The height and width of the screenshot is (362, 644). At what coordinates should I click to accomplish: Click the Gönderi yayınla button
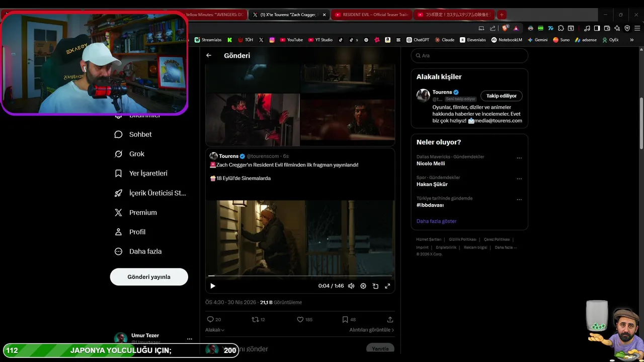pyautogui.click(x=149, y=277)
